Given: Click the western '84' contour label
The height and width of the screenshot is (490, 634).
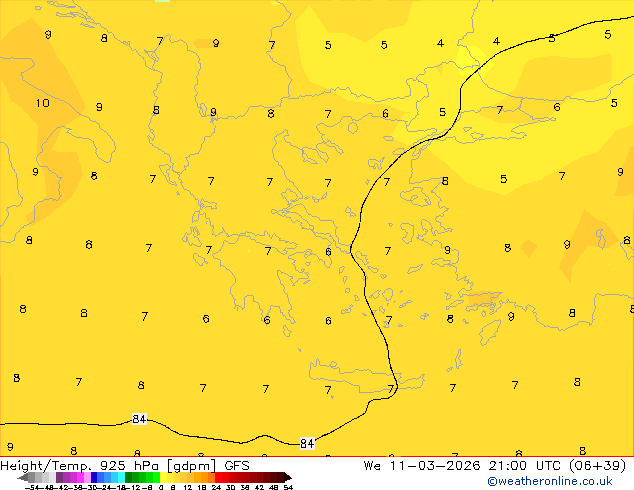Looking at the screenshot, I should tap(139, 419).
